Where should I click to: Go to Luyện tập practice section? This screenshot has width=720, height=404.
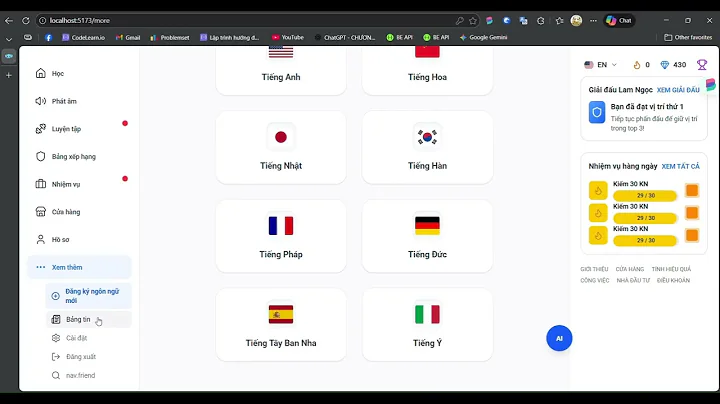point(79,129)
